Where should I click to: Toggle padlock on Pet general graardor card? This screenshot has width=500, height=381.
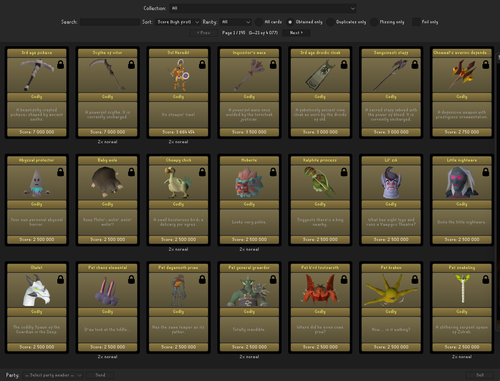tap(273, 279)
